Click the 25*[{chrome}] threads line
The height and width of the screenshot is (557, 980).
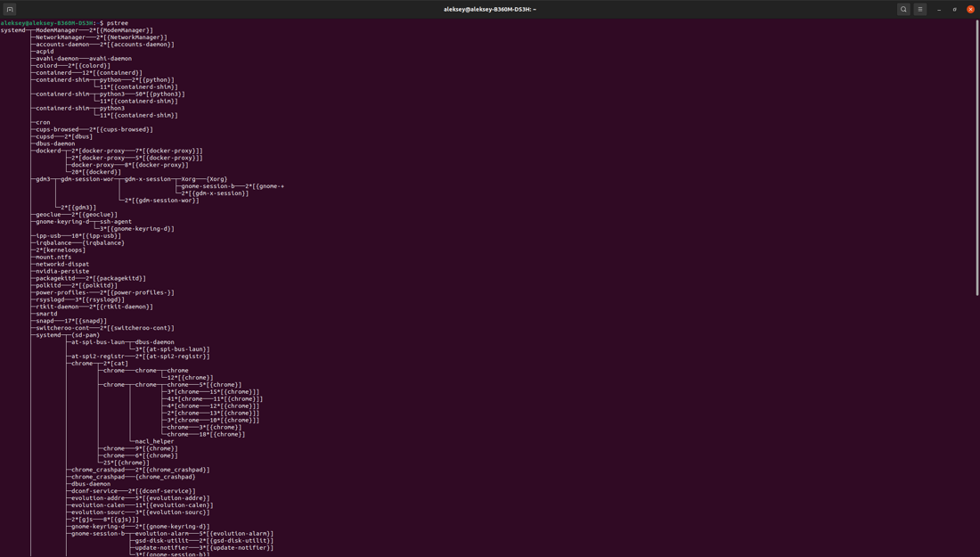click(x=127, y=463)
